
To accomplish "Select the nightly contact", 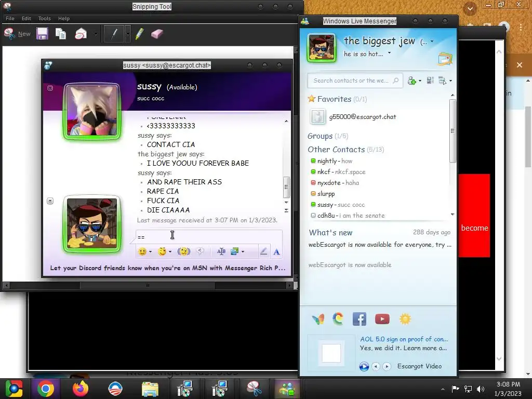I will click(x=331, y=161).
